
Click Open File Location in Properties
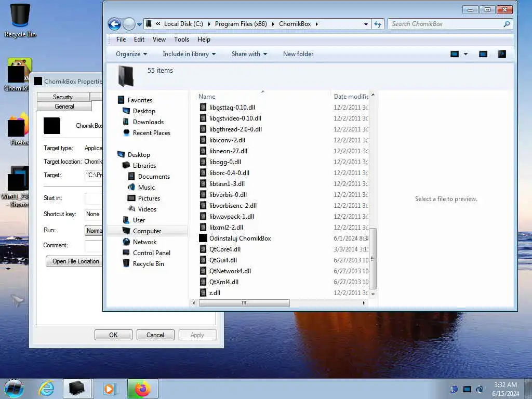[x=74, y=261]
